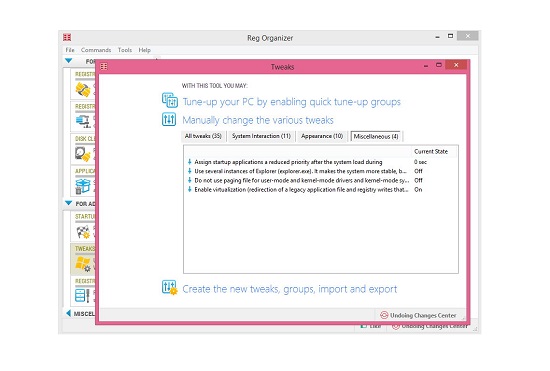Click the manual tweaks sliders icon
Viewport: 550px width, 371px height.
pos(169,119)
